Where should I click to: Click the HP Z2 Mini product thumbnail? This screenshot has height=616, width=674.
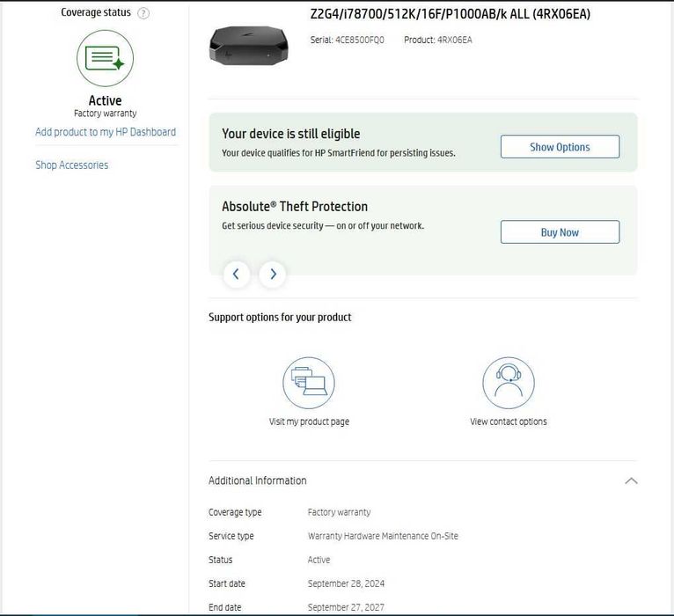click(x=248, y=46)
